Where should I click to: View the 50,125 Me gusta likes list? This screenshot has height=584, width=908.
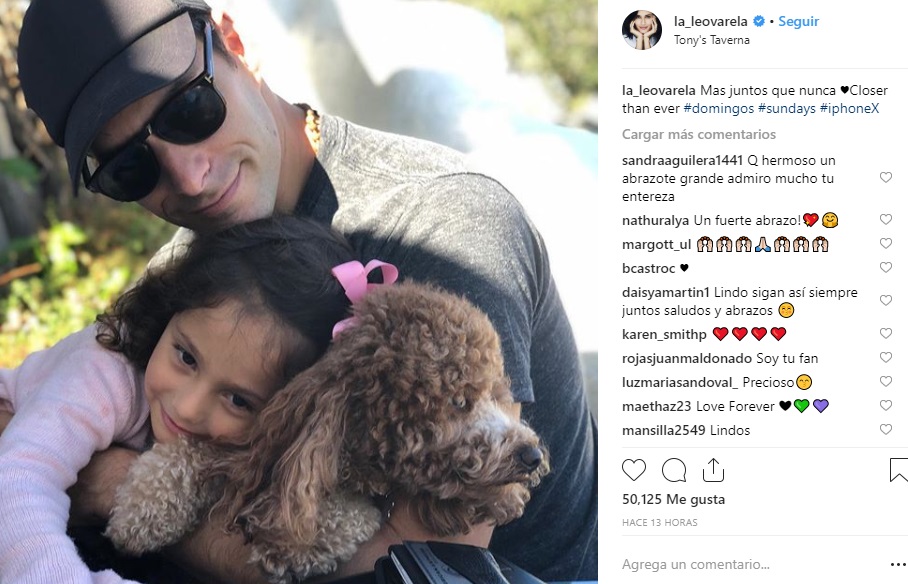tap(673, 499)
